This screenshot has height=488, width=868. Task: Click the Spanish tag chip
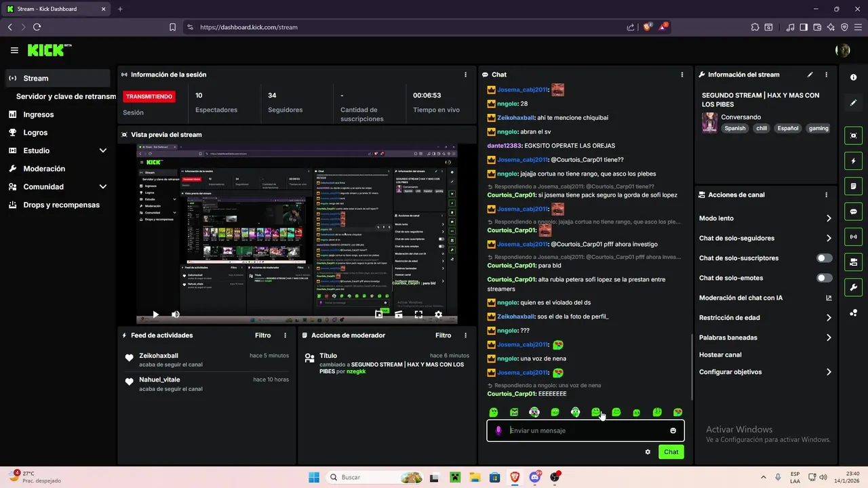[734, 128]
